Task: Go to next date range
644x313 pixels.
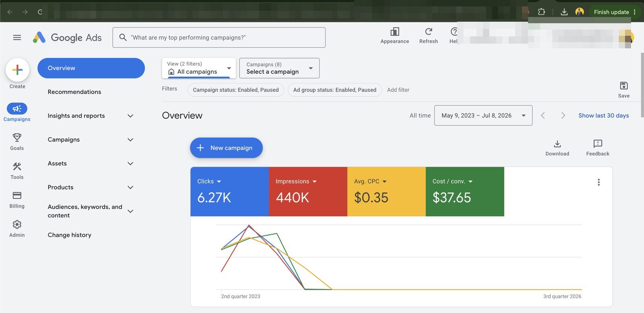Action: tap(563, 115)
